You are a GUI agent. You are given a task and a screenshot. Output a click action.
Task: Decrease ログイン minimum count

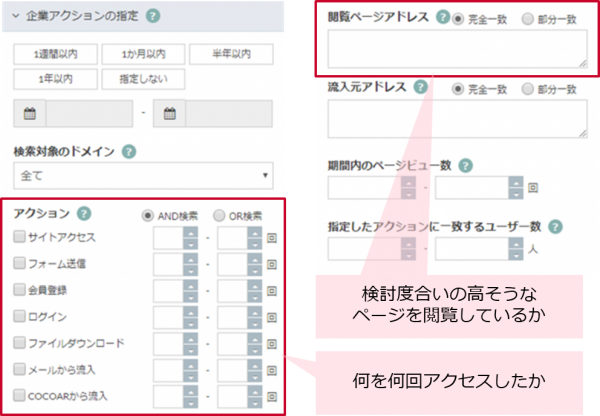(x=191, y=323)
